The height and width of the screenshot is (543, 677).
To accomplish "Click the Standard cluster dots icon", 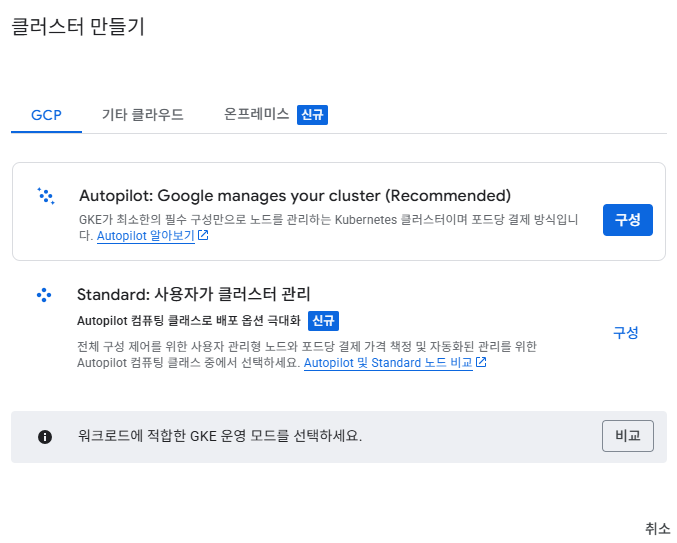I will click(44, 295).
